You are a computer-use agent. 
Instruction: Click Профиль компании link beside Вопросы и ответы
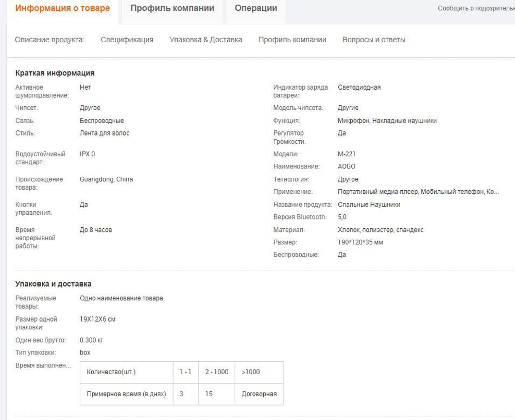(x=292, y=40)
